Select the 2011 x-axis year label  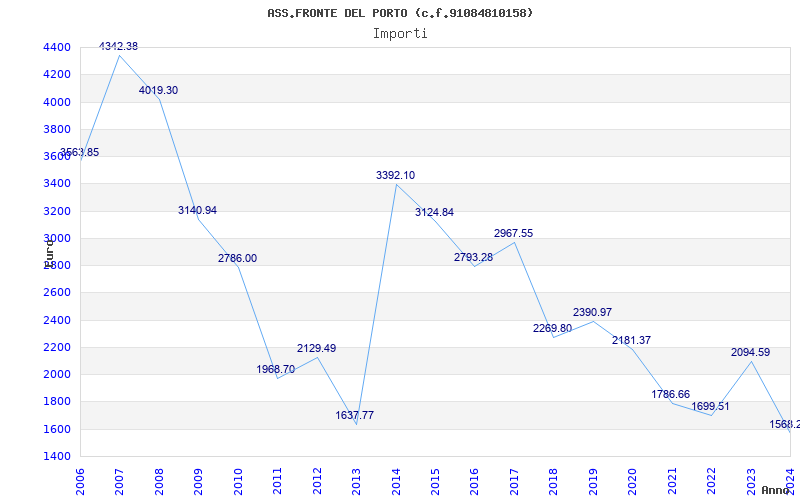click(x=277, y=482)
